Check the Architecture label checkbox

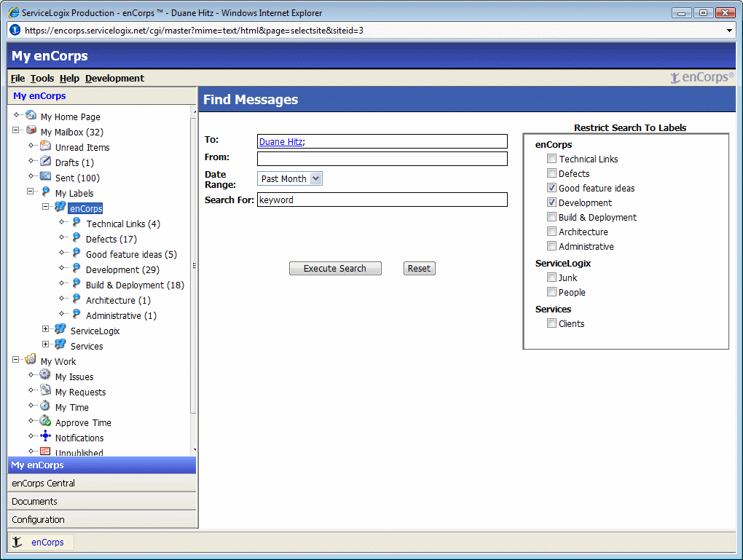coord(551,231)
